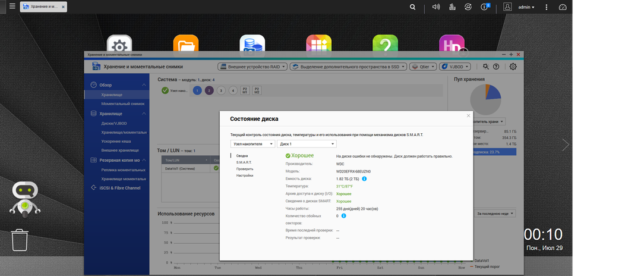
Task: Click info icon next to bad sectors count
Action: (x=344, y=215)
